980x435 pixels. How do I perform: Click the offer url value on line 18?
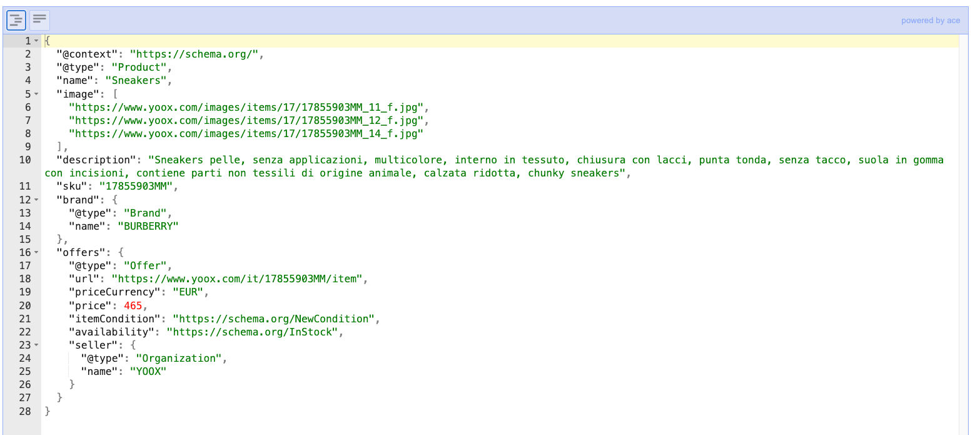(236, 279)
